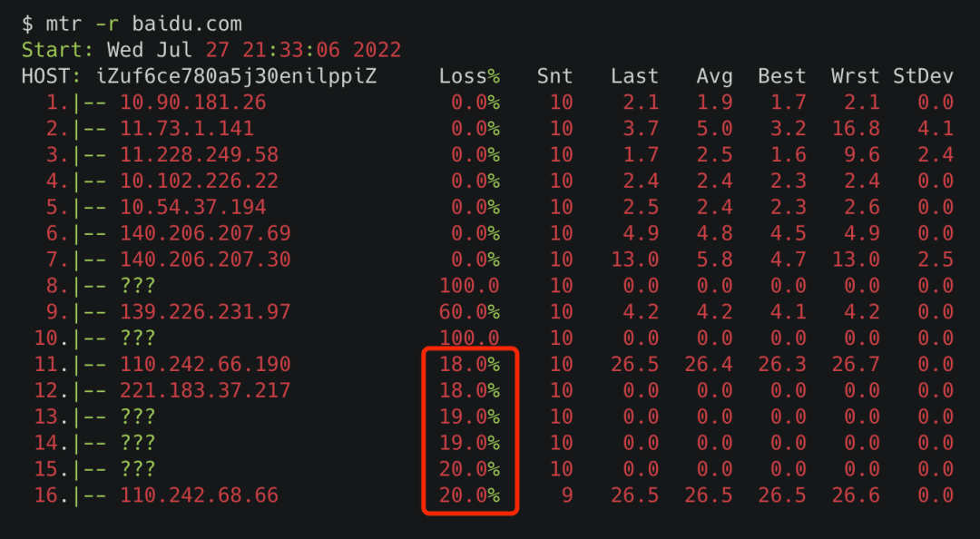Click the Avg column header

(714, 76)
